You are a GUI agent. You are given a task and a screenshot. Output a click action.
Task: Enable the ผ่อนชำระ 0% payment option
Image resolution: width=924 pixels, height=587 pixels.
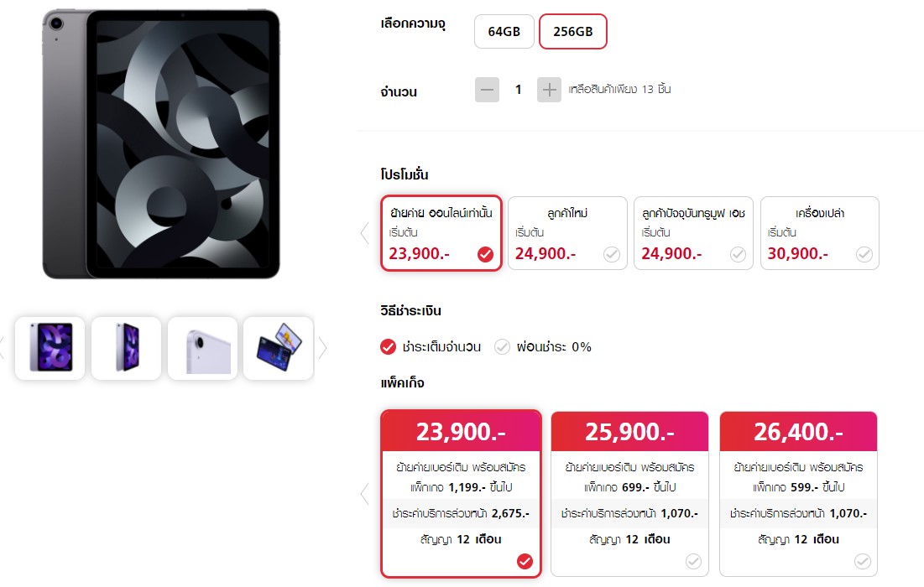coord(544,346)
